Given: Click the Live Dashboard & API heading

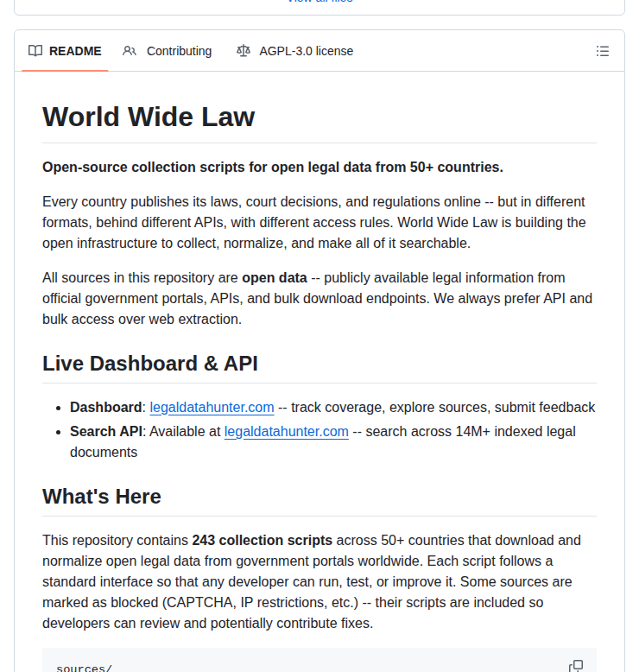Looking at the screenshot, I should pyautogui.click(x=150, y=364).
